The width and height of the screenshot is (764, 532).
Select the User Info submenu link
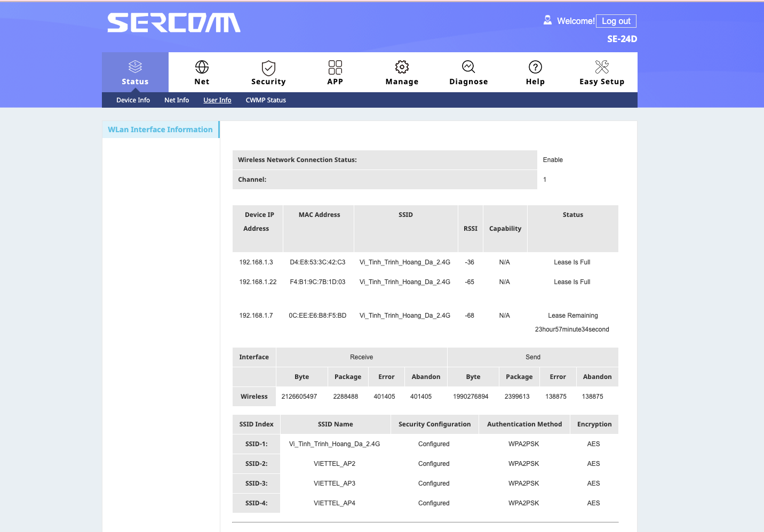tap(217, 100)
